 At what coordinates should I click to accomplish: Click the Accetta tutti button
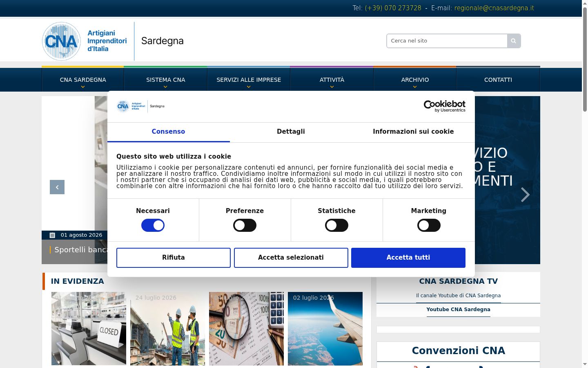408,258
